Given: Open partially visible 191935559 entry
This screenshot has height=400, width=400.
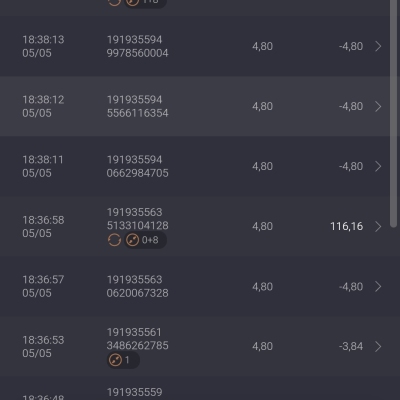Looking at the screenshot, I should coord(200,388).
